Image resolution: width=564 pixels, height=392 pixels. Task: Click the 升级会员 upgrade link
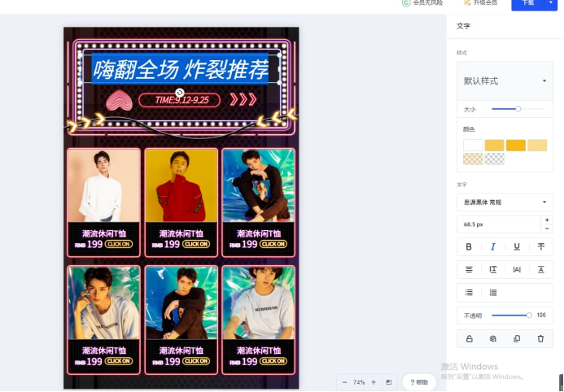click(481, 3)
